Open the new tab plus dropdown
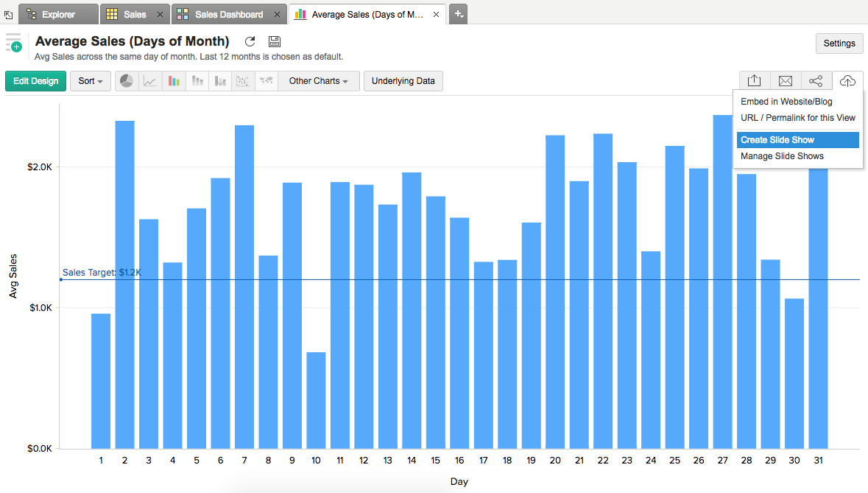This screenshot has height=493, width=868. click(x=458, y=14)
